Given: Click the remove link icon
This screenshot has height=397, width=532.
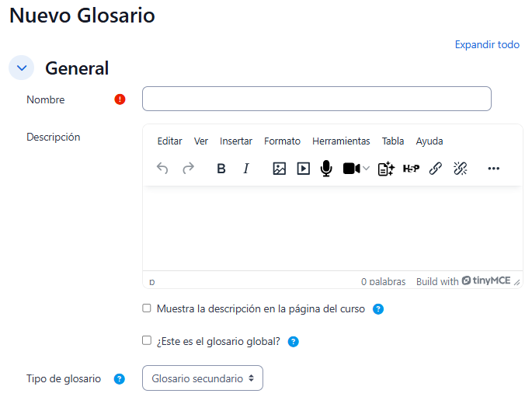Looking at the screenshot, I should 461,169.
